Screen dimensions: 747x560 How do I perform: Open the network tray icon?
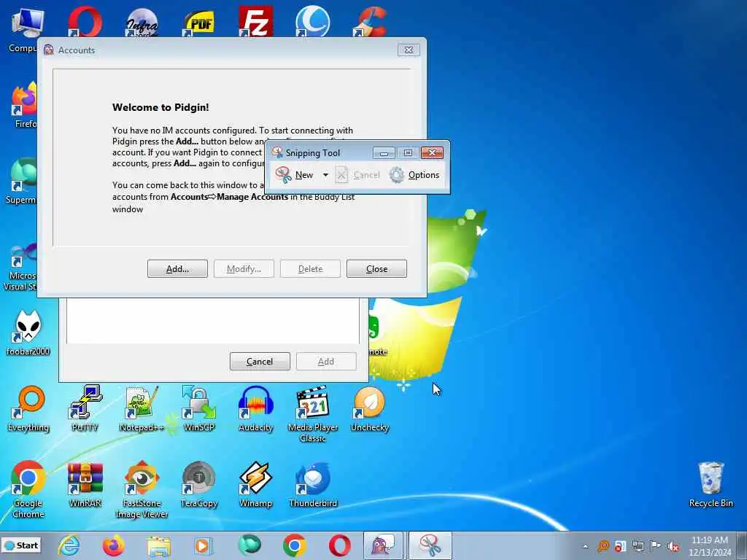(x=638, y=546)
